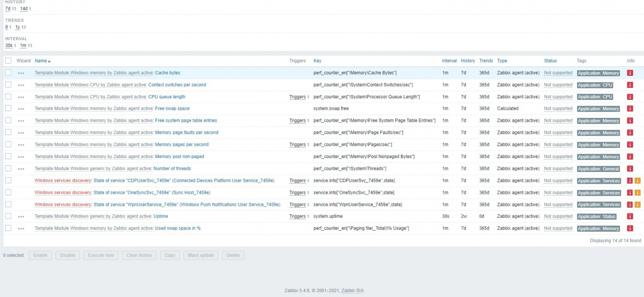Image resolution: width=644 pixels, height=297 pixels.
Task: Filter by the 7d history option
Action: 8,9
